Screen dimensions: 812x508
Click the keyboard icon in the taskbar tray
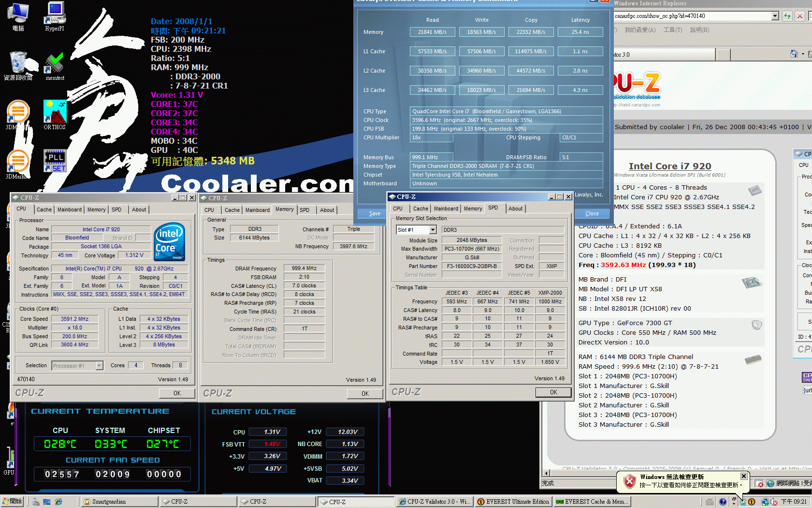pyautogui.click(x=709, y=502)
